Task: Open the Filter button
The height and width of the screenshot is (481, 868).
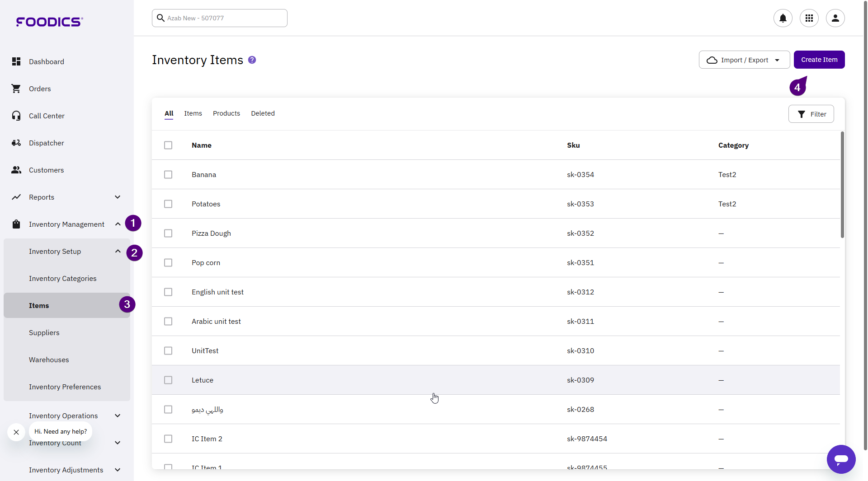Action: coord(811,114)
